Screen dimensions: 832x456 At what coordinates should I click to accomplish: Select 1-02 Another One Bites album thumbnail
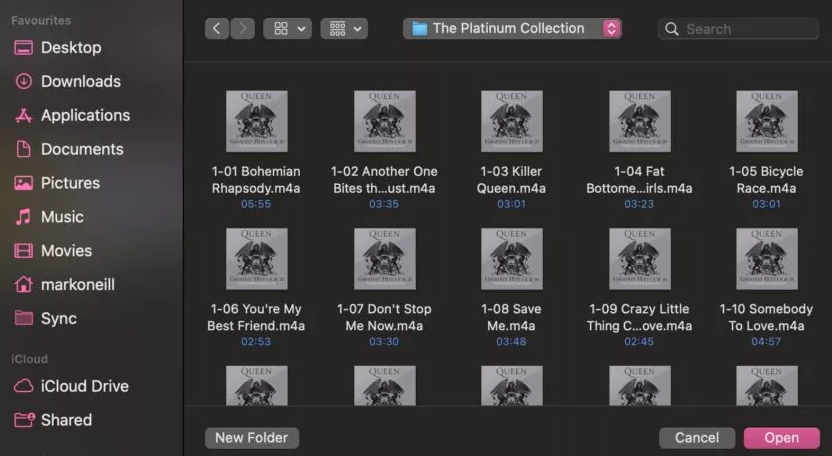[385, 121]
